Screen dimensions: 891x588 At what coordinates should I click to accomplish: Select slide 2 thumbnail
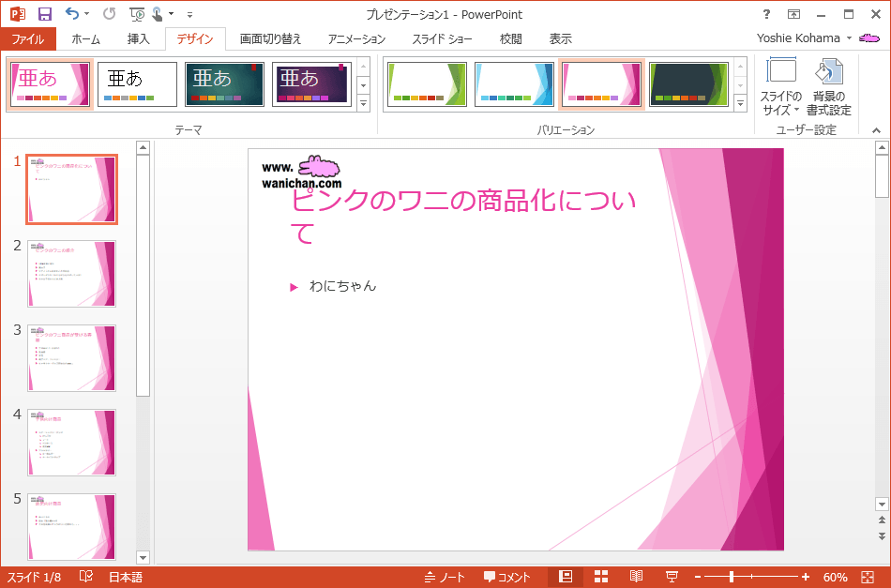click(71, 274)
